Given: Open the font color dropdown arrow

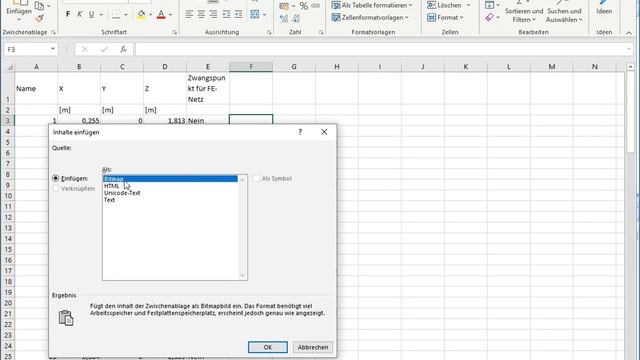Looking at the screenshot, I should pos(171,15).
